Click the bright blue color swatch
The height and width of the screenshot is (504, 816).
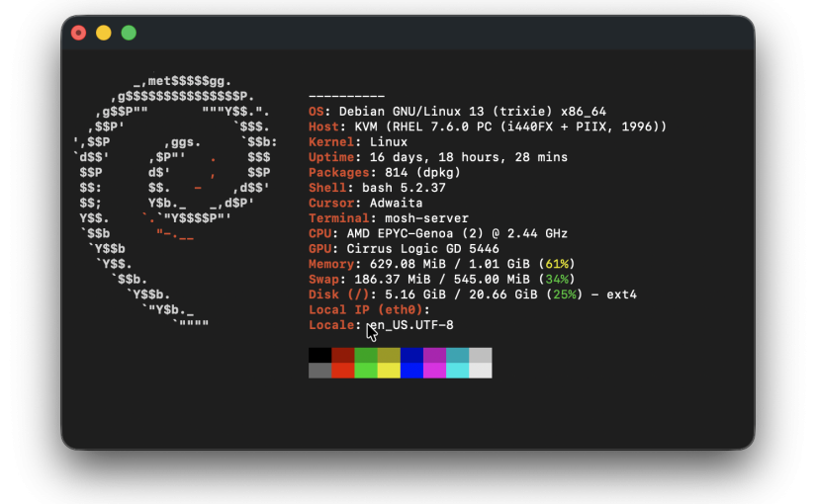411,371
